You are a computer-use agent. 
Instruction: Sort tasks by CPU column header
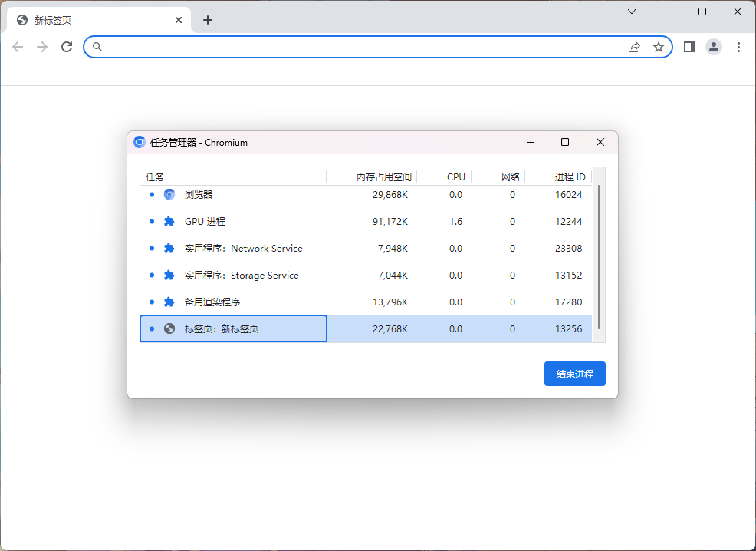click(456, 177)
